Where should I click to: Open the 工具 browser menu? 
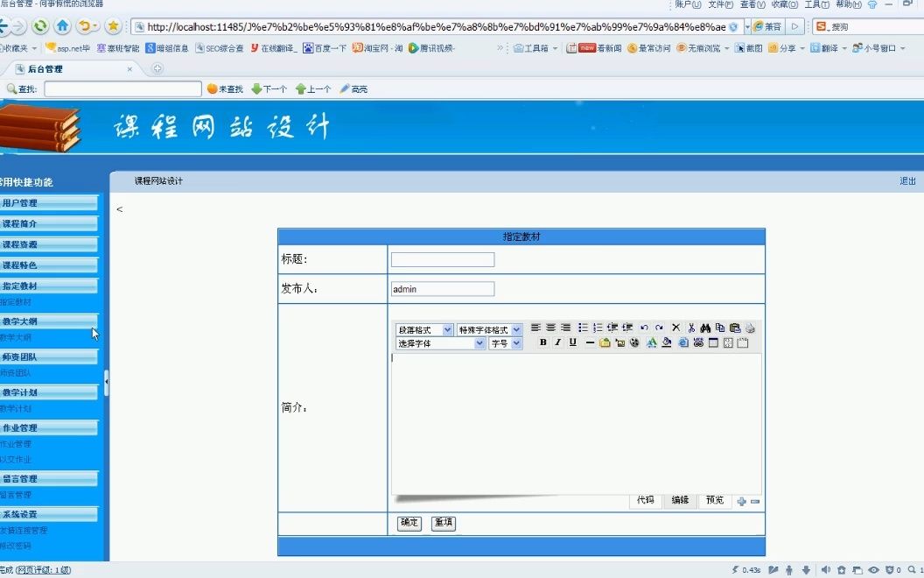coord(816,4)
